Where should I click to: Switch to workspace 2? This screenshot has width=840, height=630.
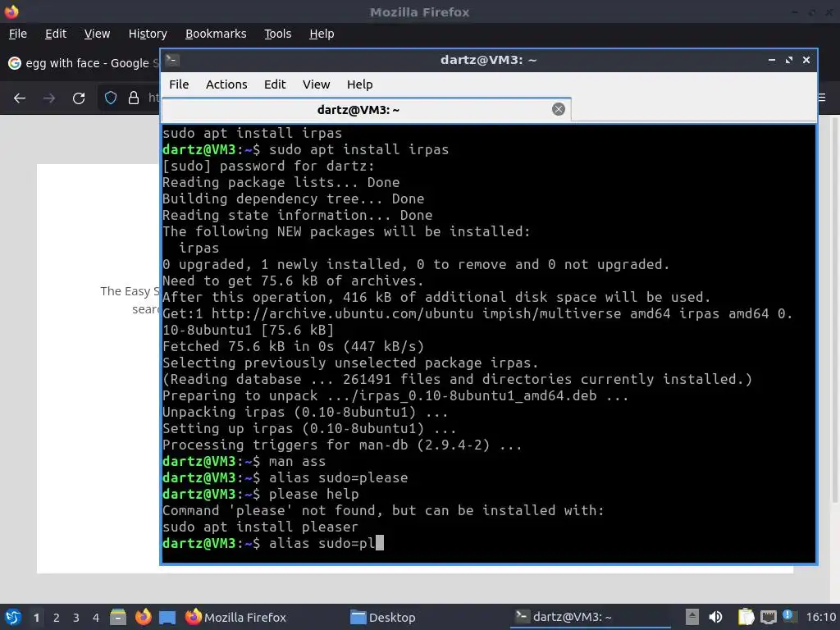coord(57,618)
